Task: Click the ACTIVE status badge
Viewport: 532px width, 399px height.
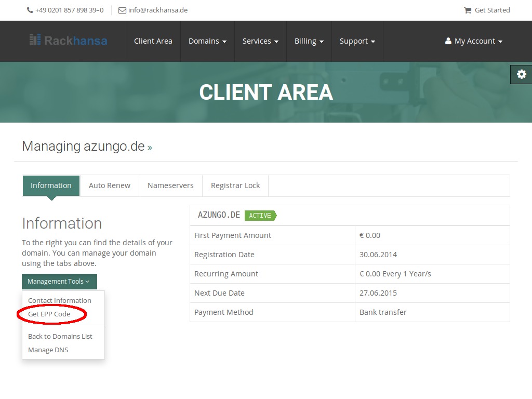Action: click(260, 216)
